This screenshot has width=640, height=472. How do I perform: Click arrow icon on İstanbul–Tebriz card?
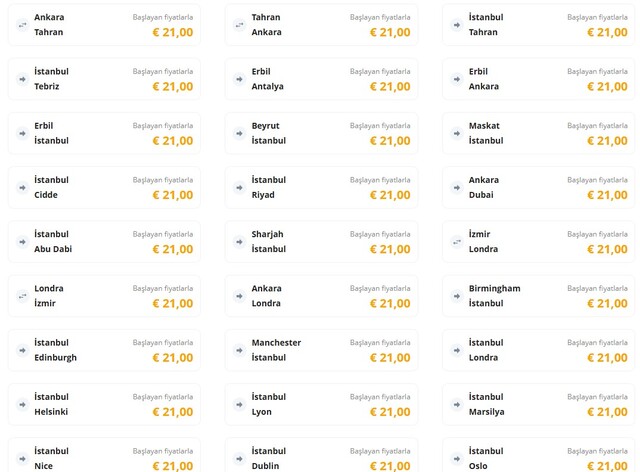pyautogui.click(x=22, y=78)
